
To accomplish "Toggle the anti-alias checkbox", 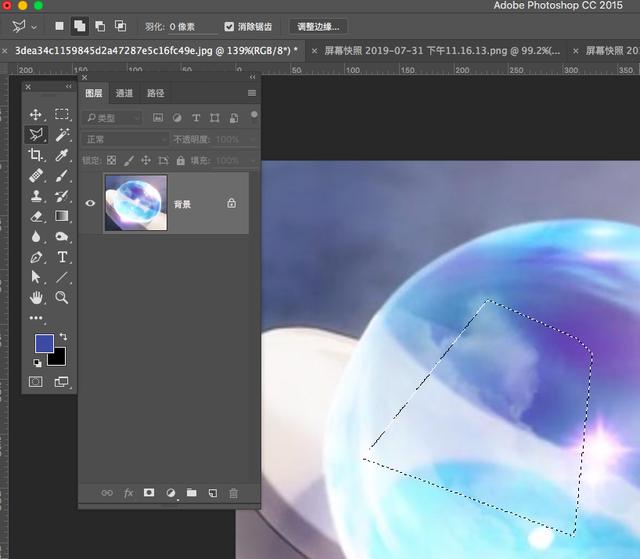I will (229, 27).
